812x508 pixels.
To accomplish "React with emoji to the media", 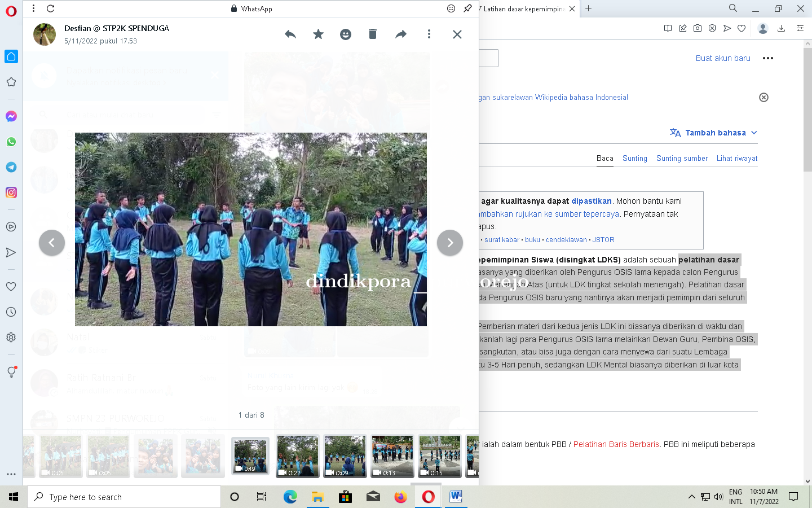I will click(346, 34).
